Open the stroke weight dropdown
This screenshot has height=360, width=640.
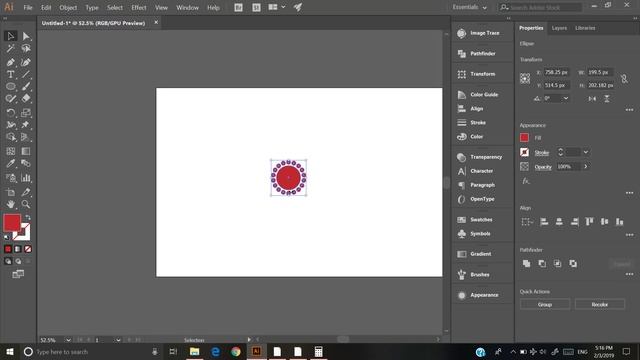(x=586, y=152)
